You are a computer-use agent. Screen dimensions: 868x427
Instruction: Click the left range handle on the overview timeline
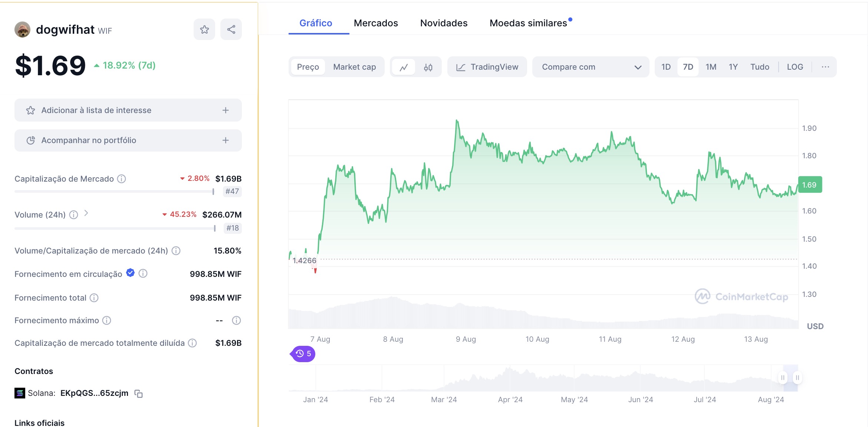coord(782,378)
